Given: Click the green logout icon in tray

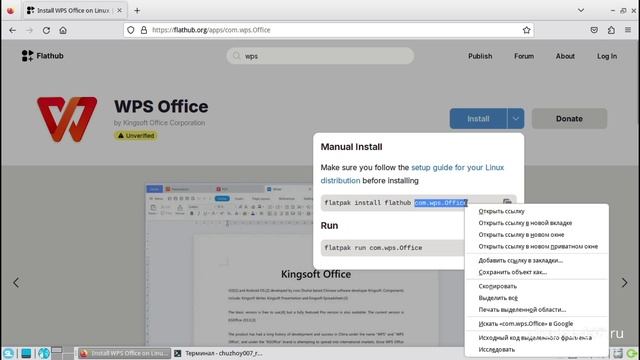Looking at the screenshot, I should (x=632, y=353).
